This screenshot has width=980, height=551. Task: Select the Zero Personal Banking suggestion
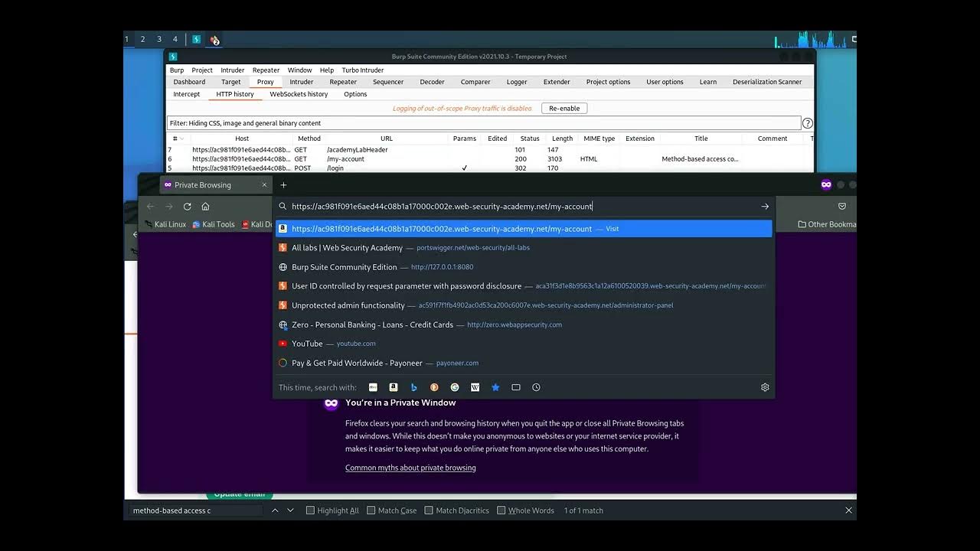point(524,324)
